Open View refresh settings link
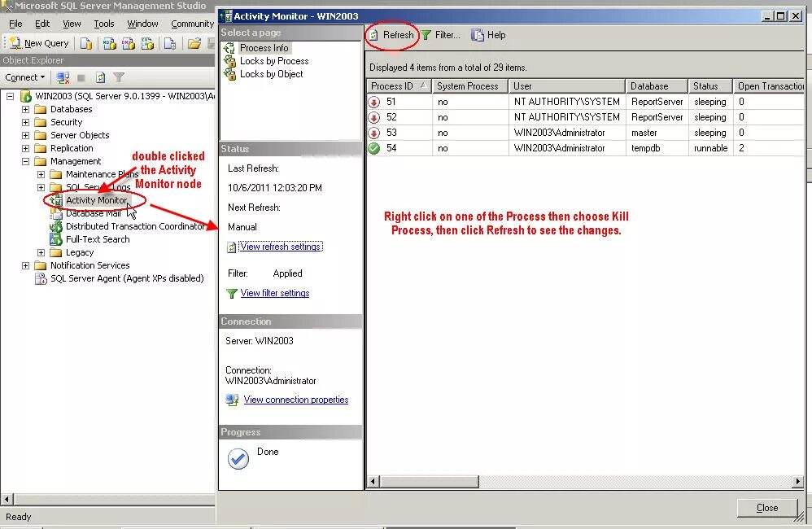Viewport: 812px width, 529px height. tap(280, 247)
